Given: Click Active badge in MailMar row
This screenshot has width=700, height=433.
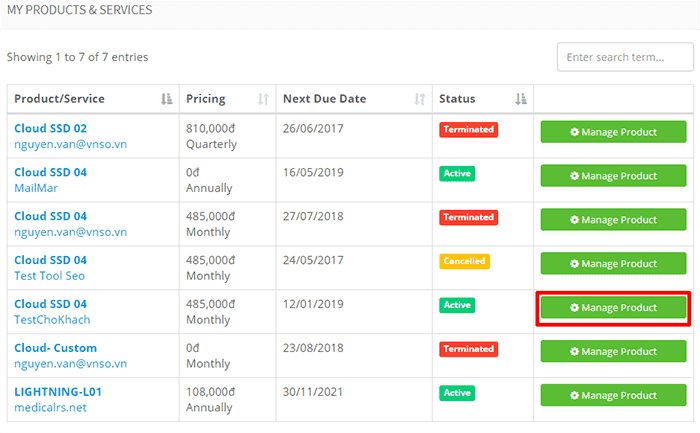Looking at the screenshot, I should [x=457, y=173].
